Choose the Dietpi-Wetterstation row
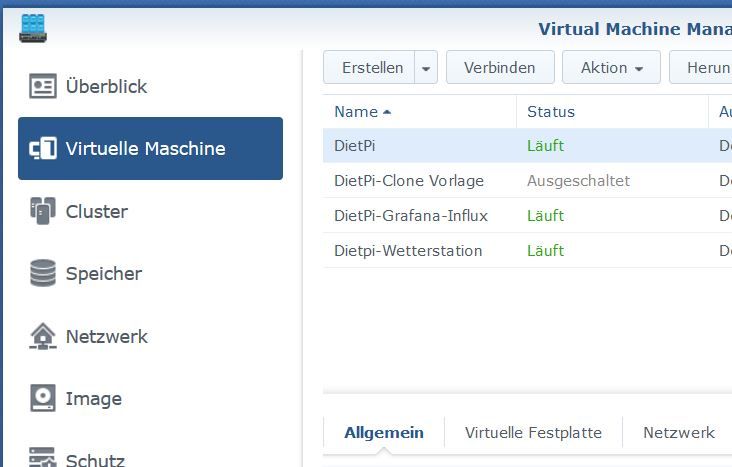The height and width of the screenshot is (467, 732). (408, 250)
